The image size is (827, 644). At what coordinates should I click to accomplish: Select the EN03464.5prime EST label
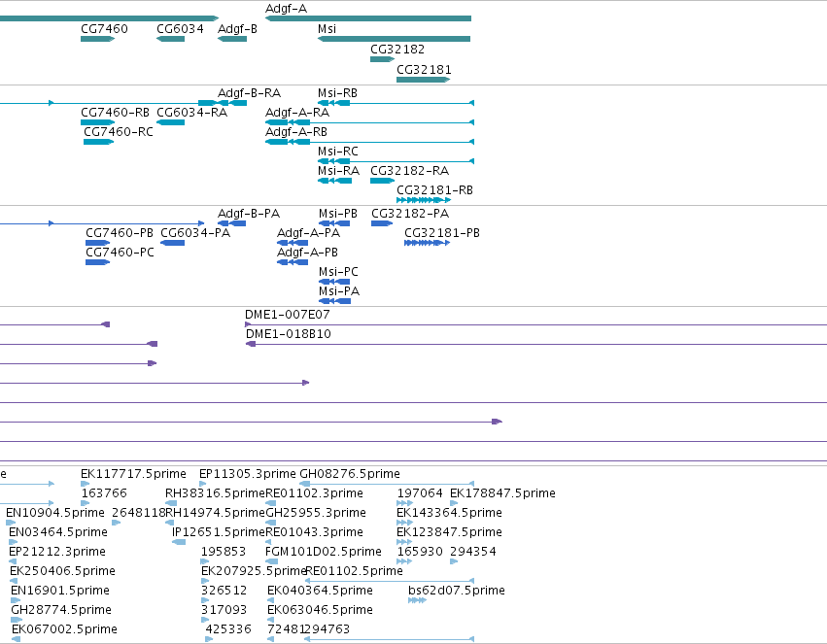58,533
